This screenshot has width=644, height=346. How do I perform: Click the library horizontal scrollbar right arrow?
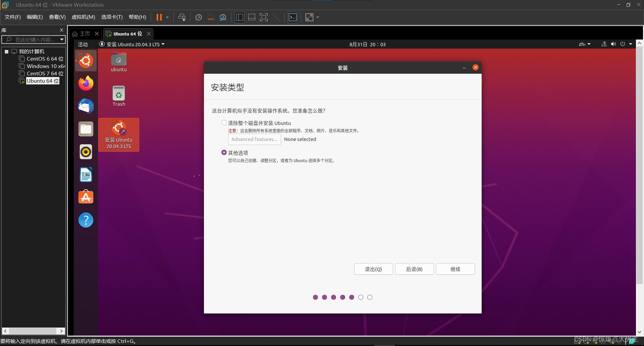[x=61, y=331]
